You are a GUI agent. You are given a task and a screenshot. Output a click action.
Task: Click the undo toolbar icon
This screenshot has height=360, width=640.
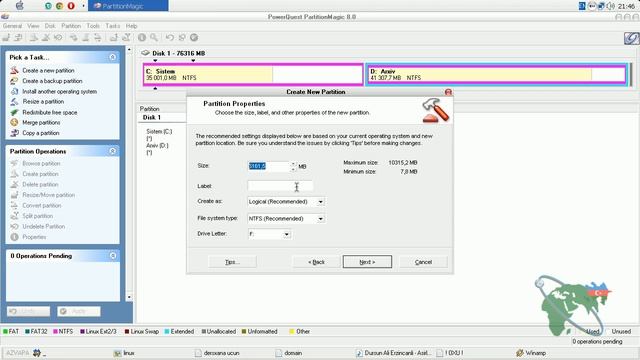pyautogui.click(x=169, y=38)
